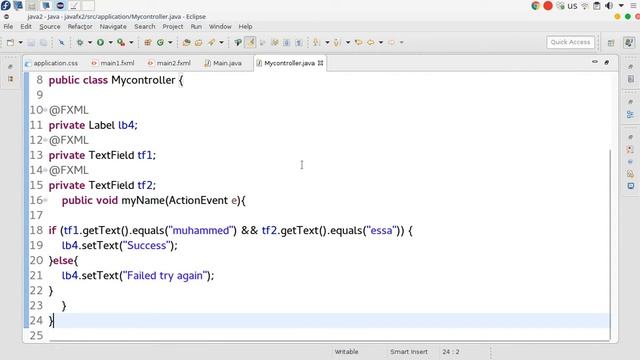The width and height of the screenshot is (640, 360).
Task: Click the Last Edit Location icon
Action: click(x=358, y=42)
